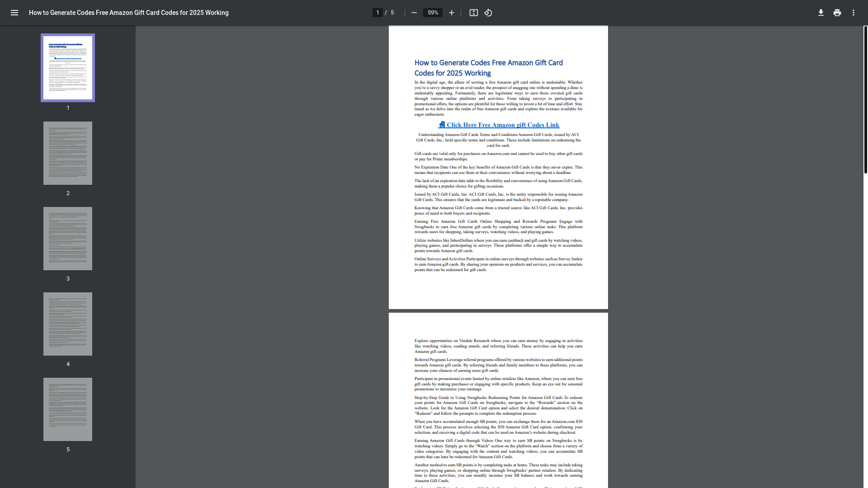This screenshot has width=868, height=488.
Task: Select page 3 thumbnail
Action: [x=68, y=239]
